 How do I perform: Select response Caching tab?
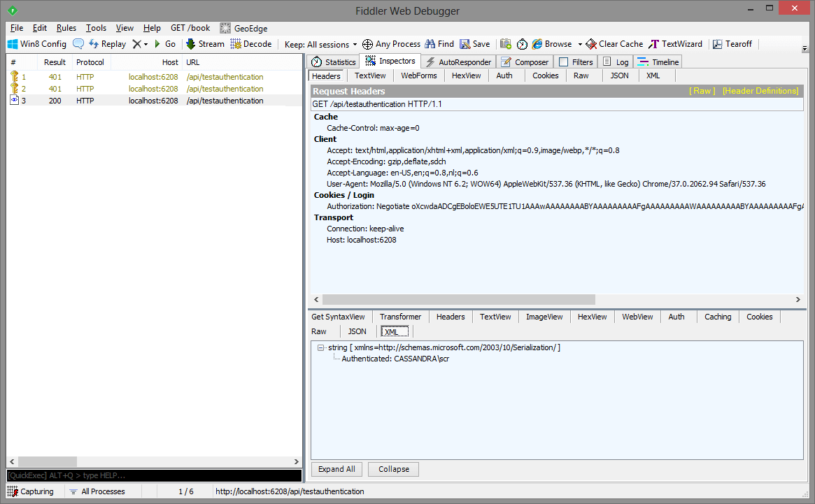click(x=717, y=317)
